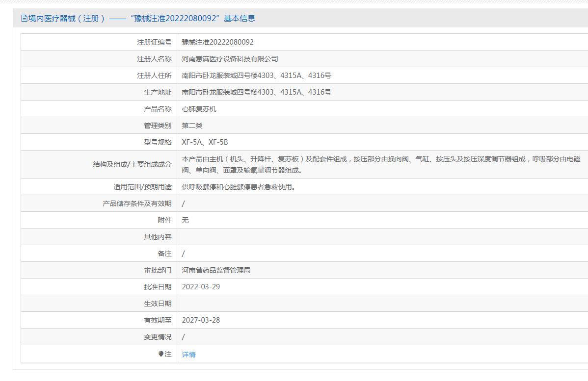This screenshot has height=381, width=588.
Task: Click the 产品名称 label
Action: 158,109
